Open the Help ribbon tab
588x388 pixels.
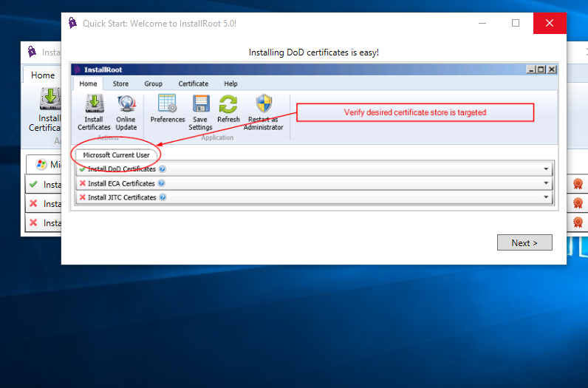pos(230,84)
